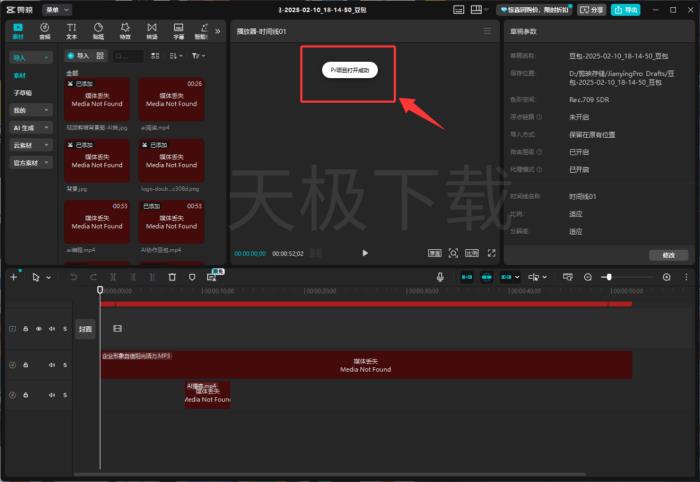Screen dimensions: 700x482
Task: Toggle visibility eye on the cover track
Action: tap(38, 328)
